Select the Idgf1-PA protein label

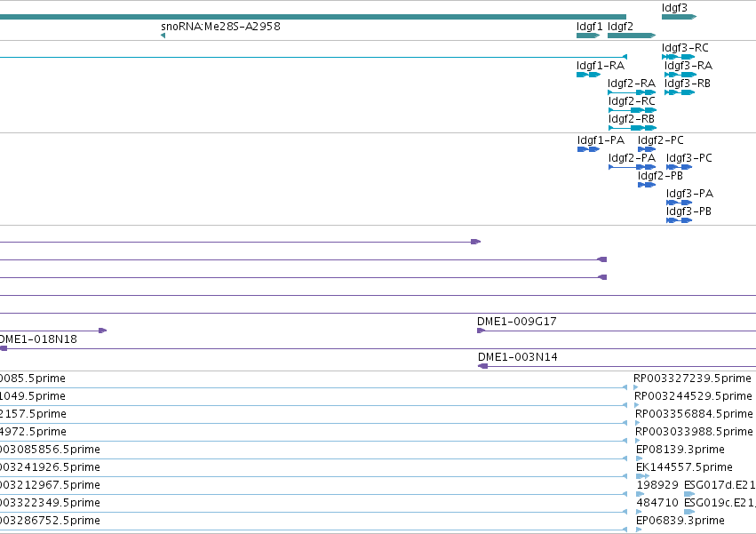(601, 140)
